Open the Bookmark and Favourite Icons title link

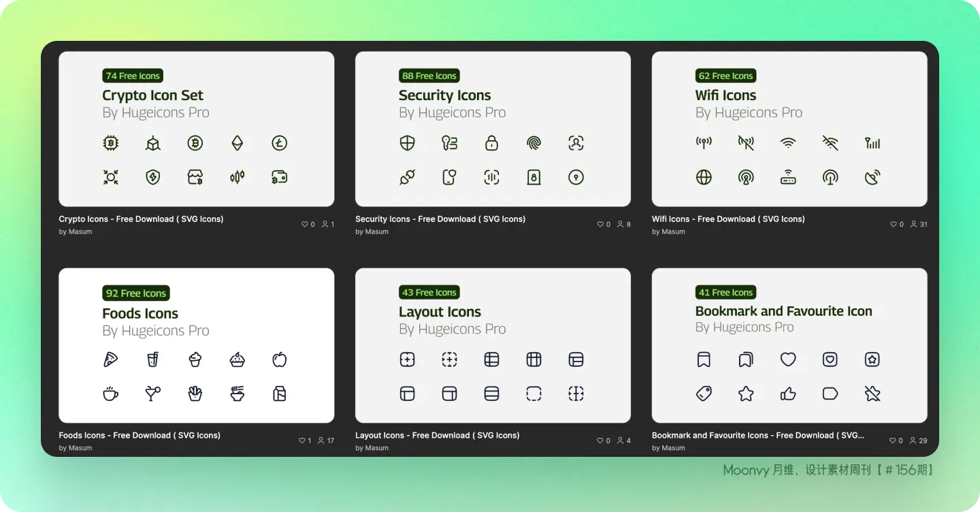click(757, 436)
